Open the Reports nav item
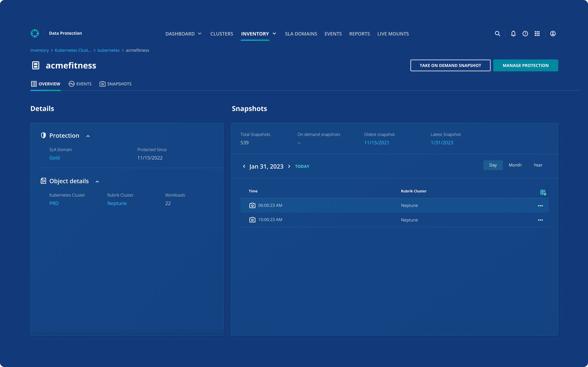The width and height of the screenshot is (588, 367). click(x=359, y=34)
